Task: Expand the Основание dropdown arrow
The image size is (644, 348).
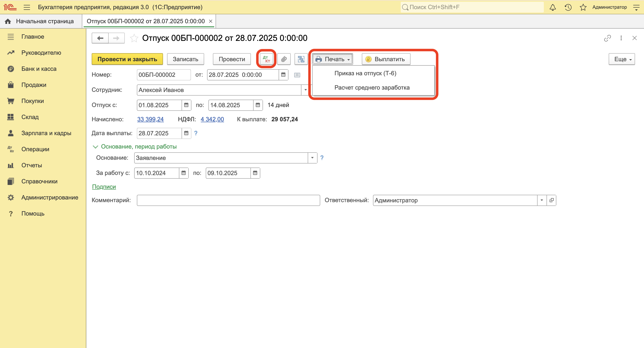Action: pyautogui.click(x=312, y=158)
